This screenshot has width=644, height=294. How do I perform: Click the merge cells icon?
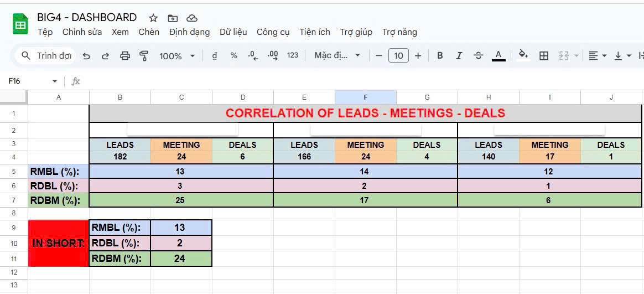click(x=564, y=56)
